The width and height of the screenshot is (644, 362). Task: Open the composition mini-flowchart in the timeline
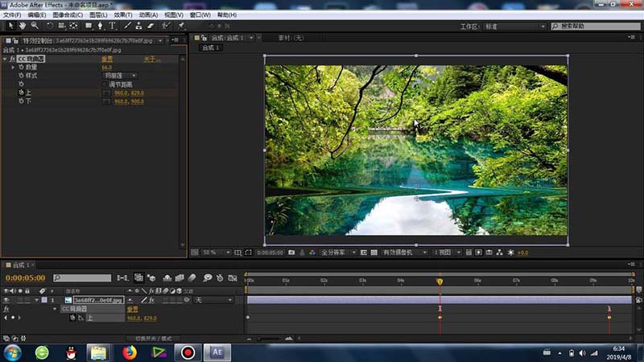pyautogui.click(x=122, y=278)
